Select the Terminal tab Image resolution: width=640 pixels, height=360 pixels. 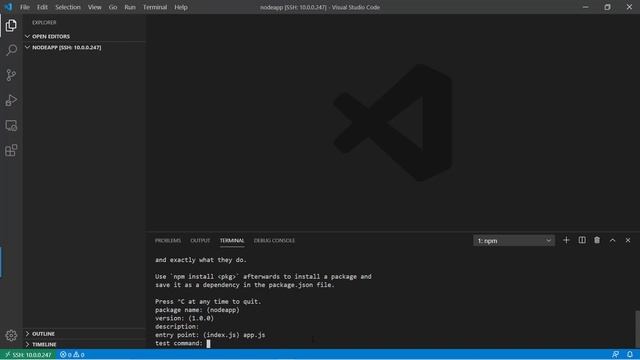point(232,241)
